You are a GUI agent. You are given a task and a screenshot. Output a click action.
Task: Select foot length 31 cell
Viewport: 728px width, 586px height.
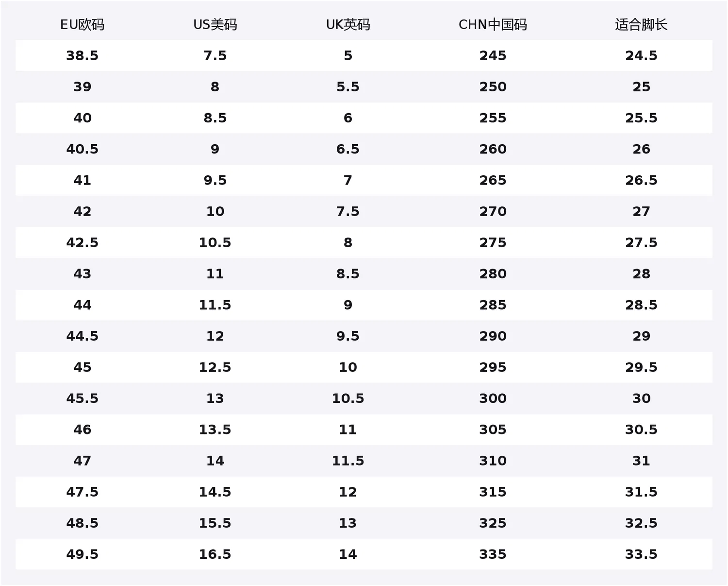coord(641,461)
